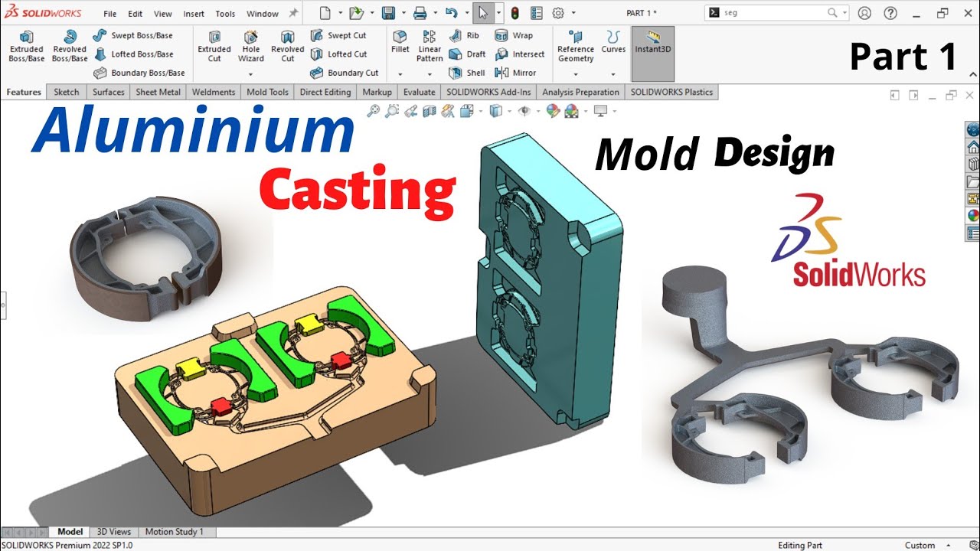Click the Edit Appearance icon
The width and height of the screenshot is (980, 551).
pos(553,111)
